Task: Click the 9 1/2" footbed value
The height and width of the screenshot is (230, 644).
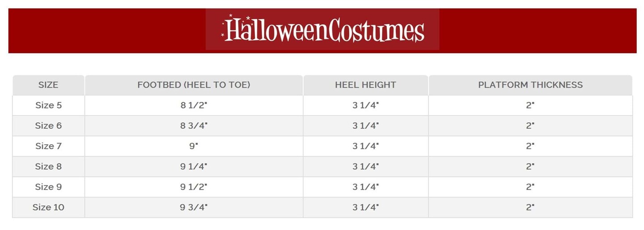Action: (194, 187)
